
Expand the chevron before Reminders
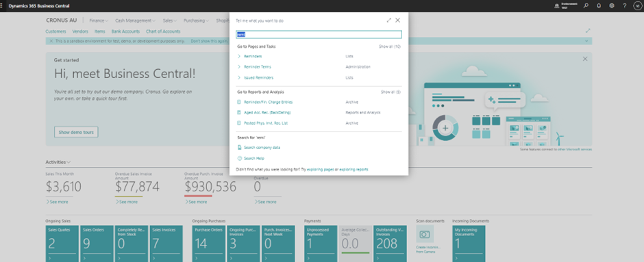(239, 56)
